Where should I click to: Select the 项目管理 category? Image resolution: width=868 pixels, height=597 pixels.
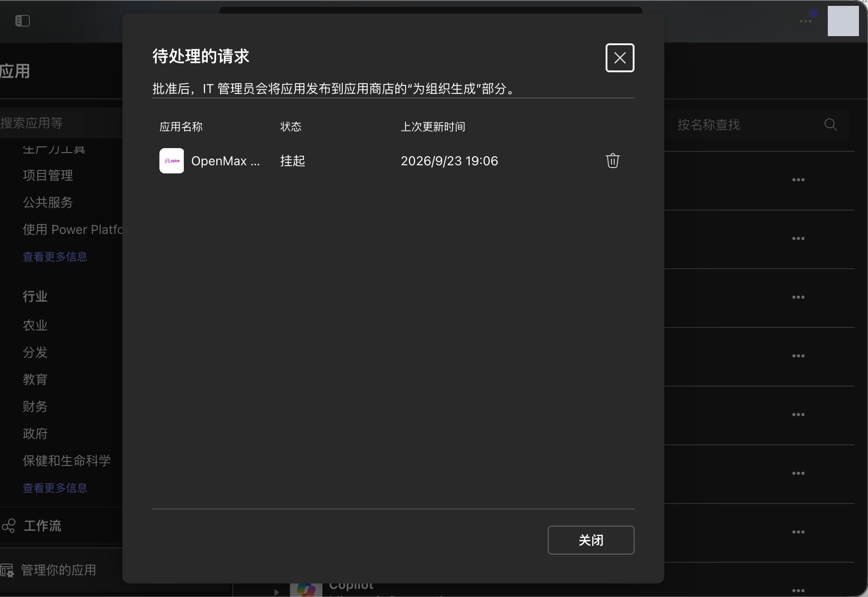pyautogui.click(x=48, y=175)
